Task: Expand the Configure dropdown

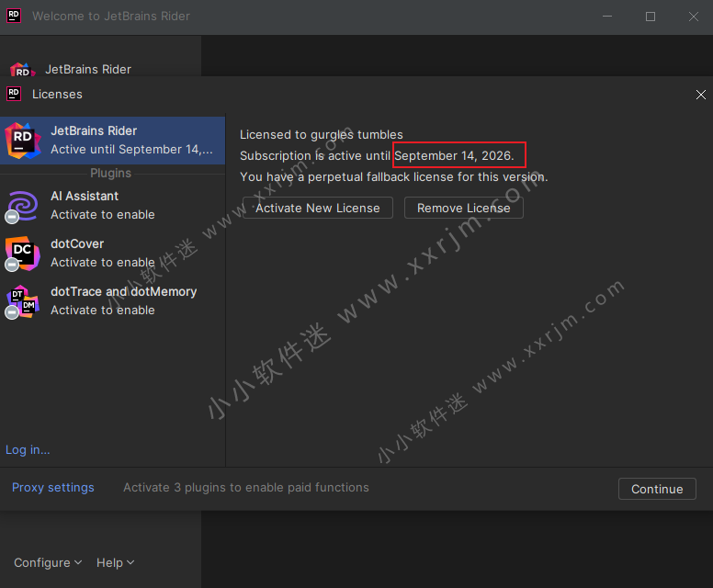Action: coord(48,562)
